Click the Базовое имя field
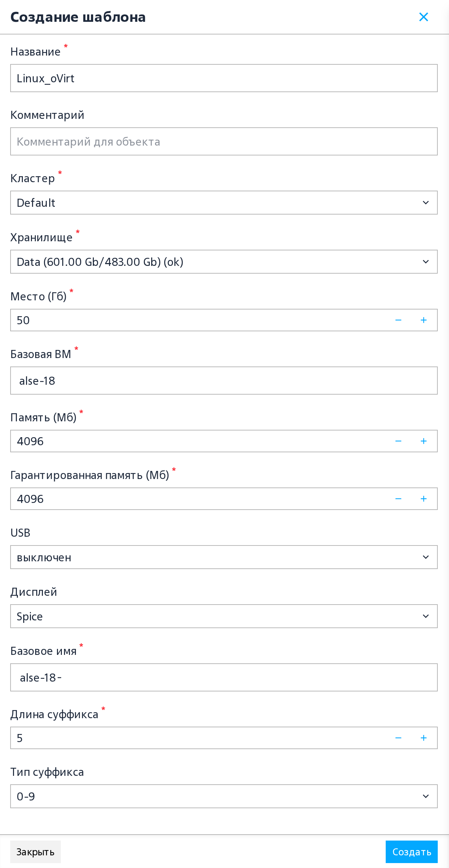The height and width of the screenshot is (868, 449). tap(224, 677)
